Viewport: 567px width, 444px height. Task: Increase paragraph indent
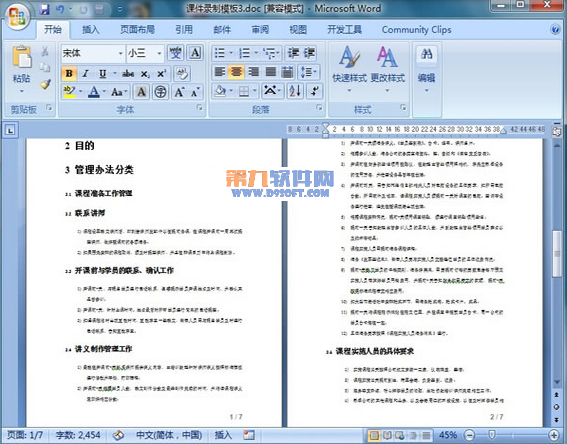(x=309, y=53)
